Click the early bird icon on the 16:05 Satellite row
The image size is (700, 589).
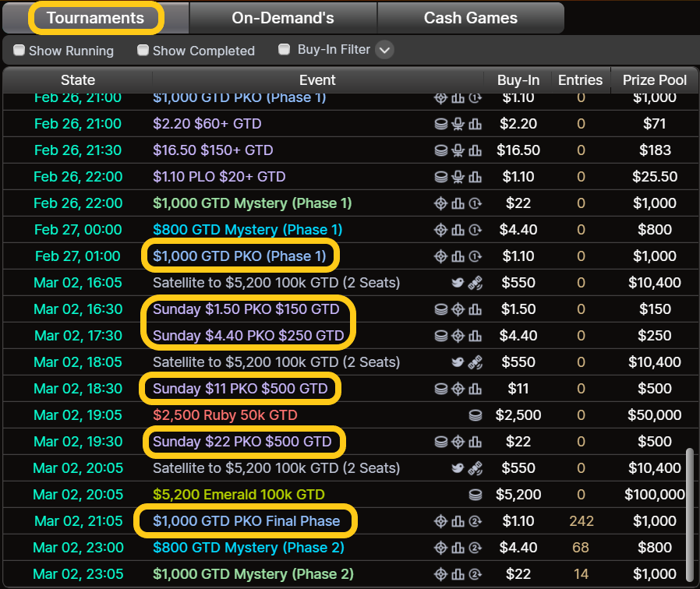458,283
